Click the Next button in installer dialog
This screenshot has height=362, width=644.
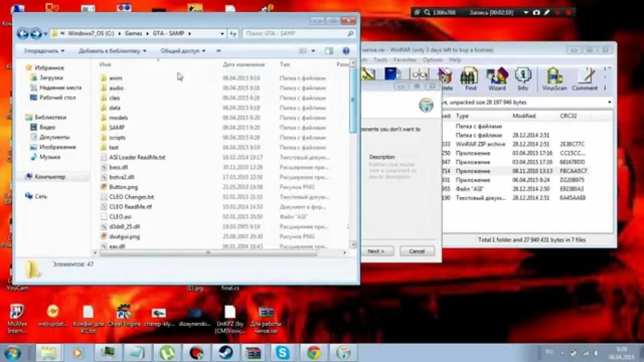[376, 251]
